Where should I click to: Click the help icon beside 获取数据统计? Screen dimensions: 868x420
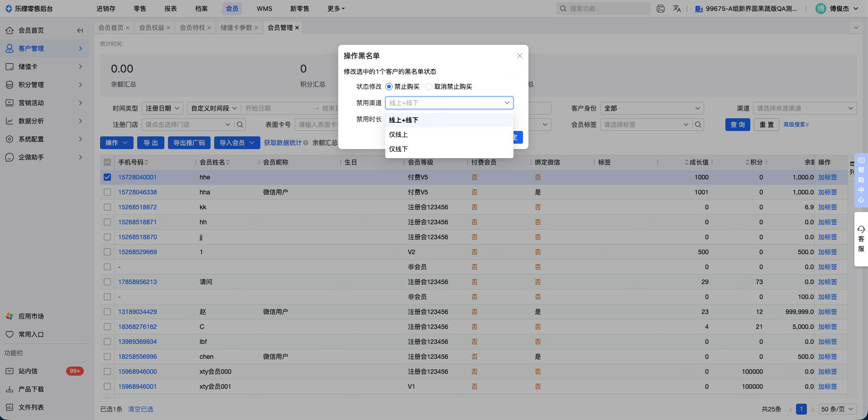pyautogui.click(x=306, y=143)
